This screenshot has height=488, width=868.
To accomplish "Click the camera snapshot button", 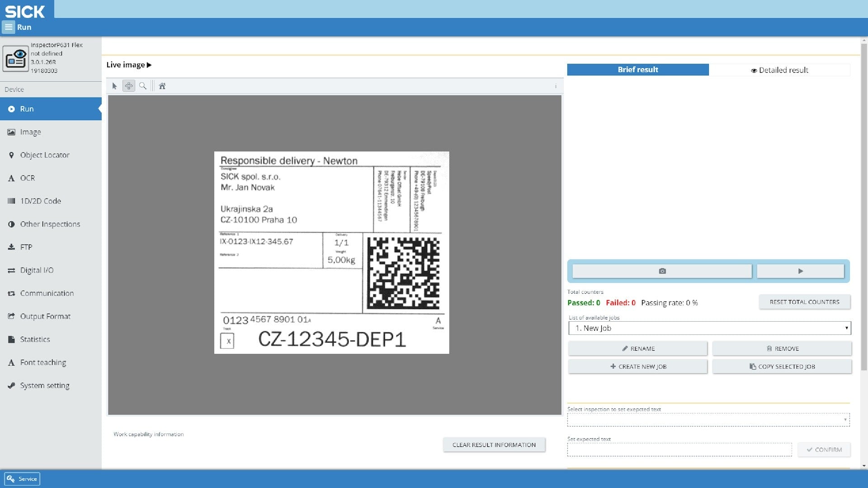I will (x=662, y=271).
